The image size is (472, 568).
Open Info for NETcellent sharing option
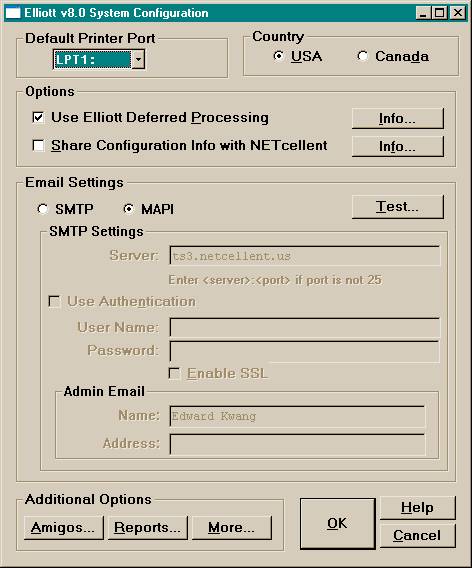(x=397, y=146)
